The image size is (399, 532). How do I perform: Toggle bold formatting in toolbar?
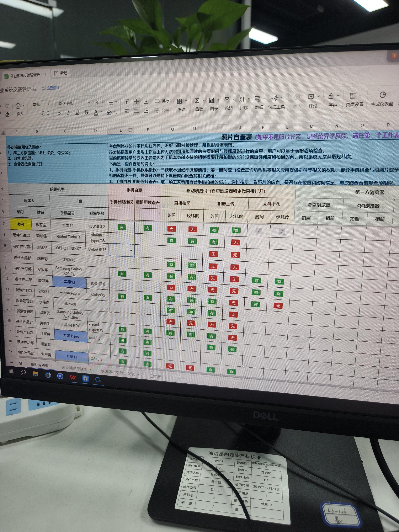(59, 113)
